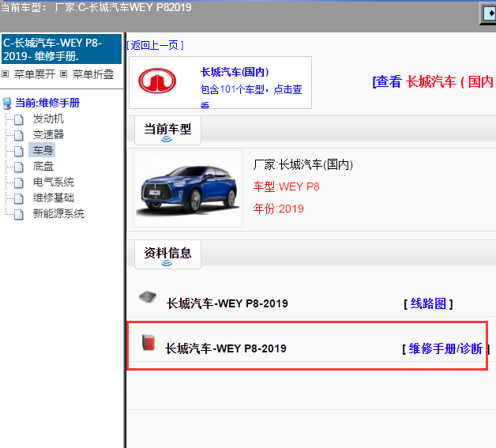This screenshot has height=448, width=496.
Task: Open the 维修基础 tree item
Action: [x=54, y=198]
